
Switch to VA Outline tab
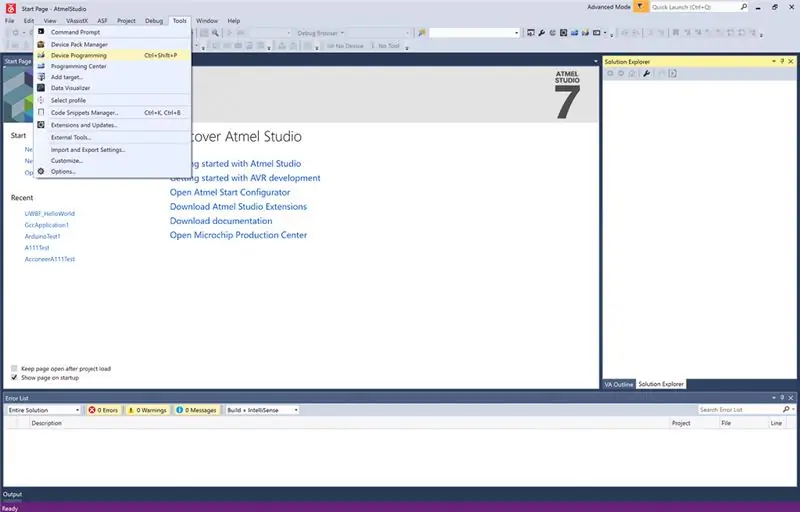pyautogui.click(x=619, y=384)
